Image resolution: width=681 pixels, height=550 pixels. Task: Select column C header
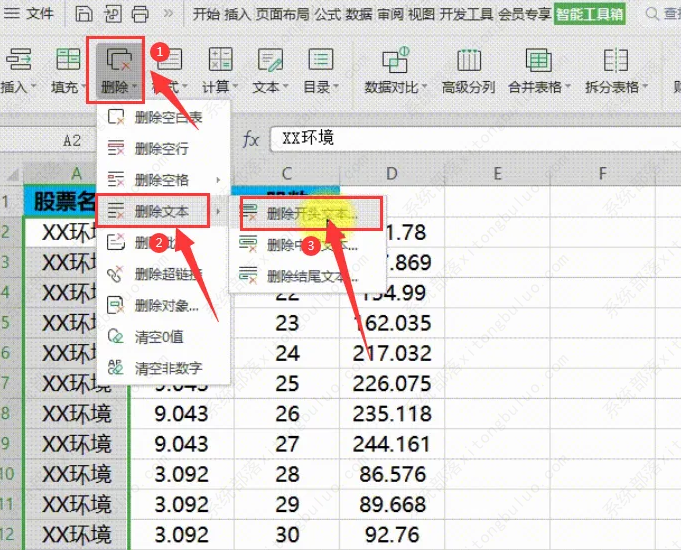click(x=287, y=174)
